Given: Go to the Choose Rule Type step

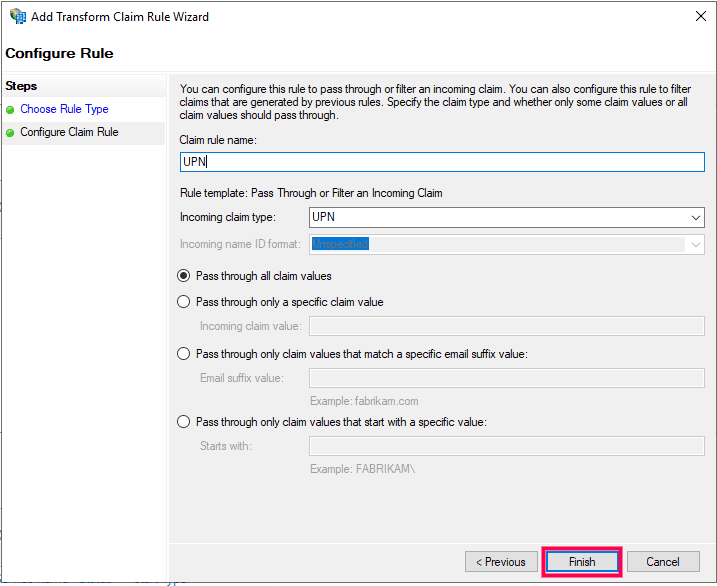Looking at the screenshot, I should [64, 110].
